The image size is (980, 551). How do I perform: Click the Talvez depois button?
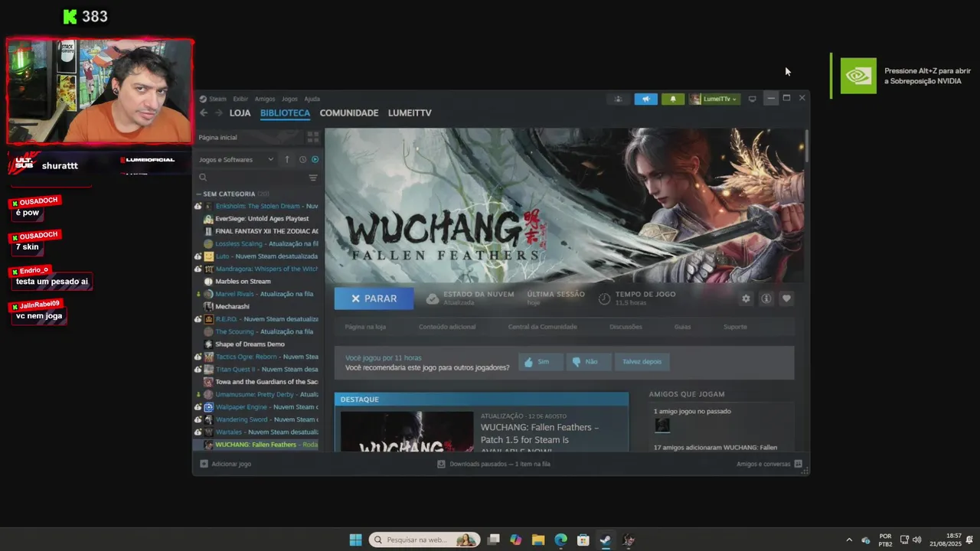tap(642, 361)
